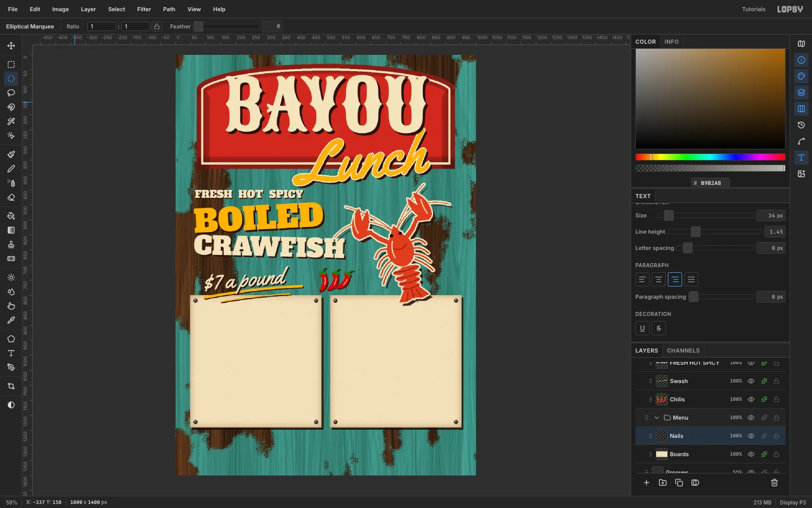Select the Magnetic Lasso tool
Viewport: 812px width, 508px height.
[11, 107]
